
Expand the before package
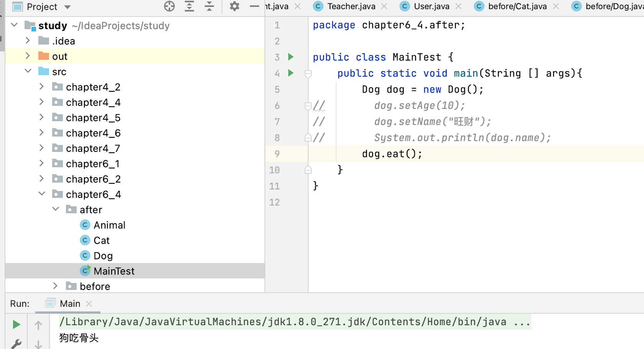click(55, 286)
